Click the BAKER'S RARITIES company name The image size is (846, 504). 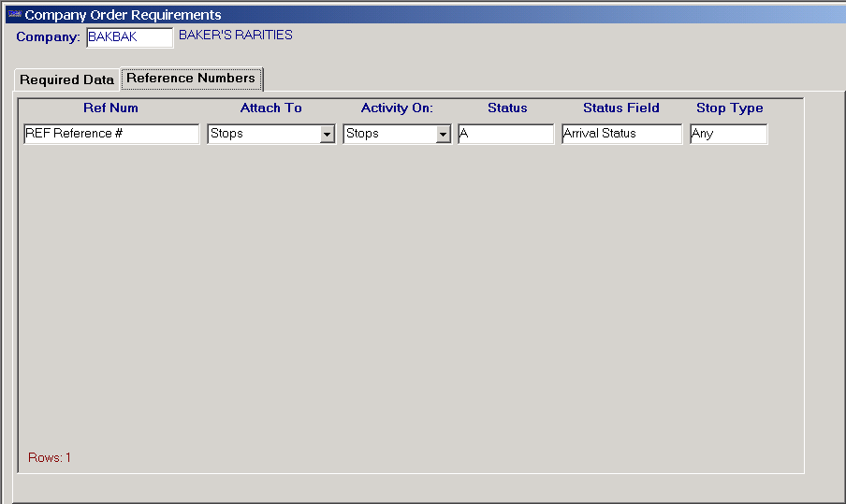point(236,35)
